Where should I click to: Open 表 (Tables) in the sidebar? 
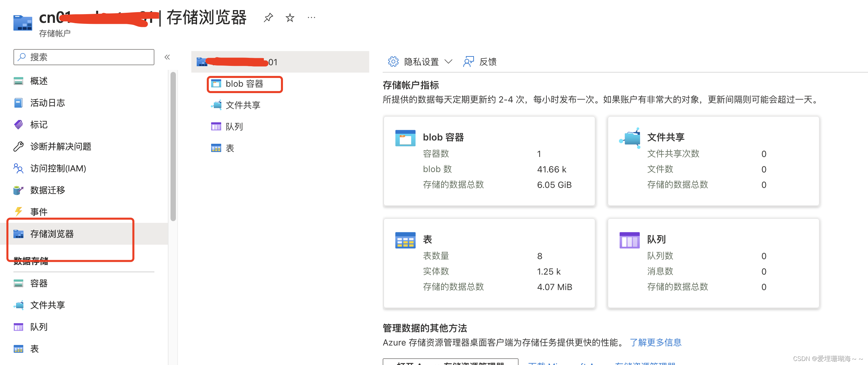click(x=34, y=349)
